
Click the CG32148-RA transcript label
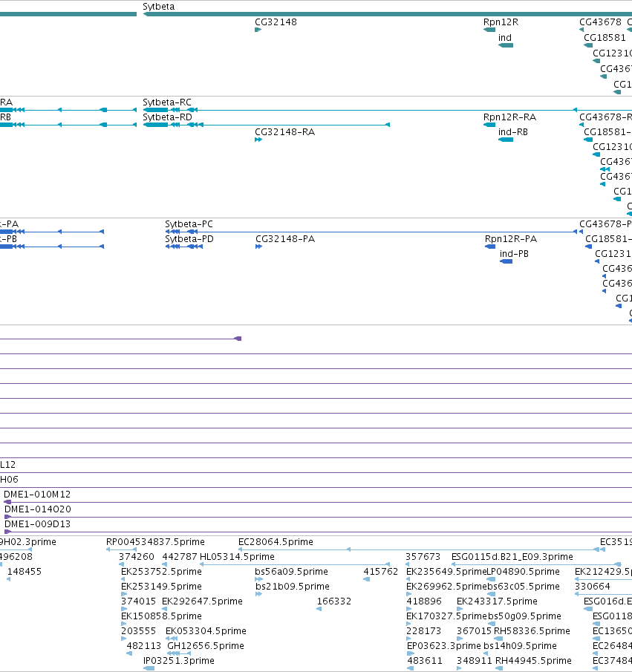tap(284, 132)
